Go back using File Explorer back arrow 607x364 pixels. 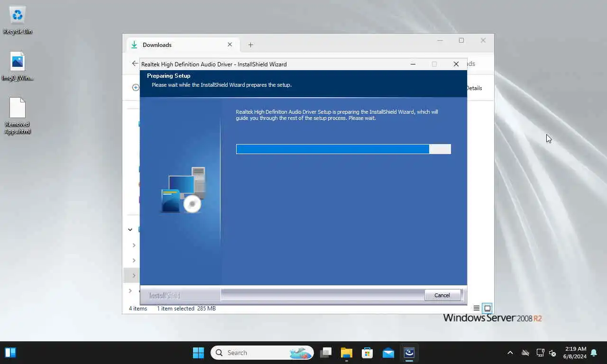[x=135, y=64]
